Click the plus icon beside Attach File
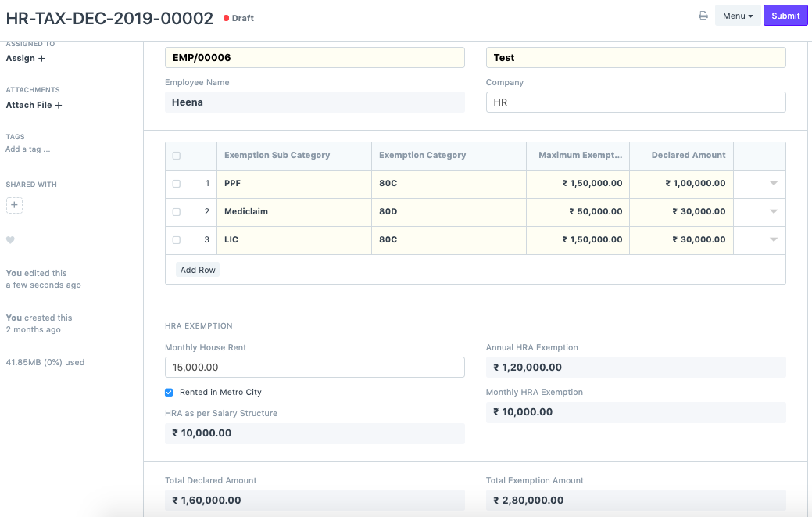The width and height of the screenshot is (812, 517). (58, 105)
